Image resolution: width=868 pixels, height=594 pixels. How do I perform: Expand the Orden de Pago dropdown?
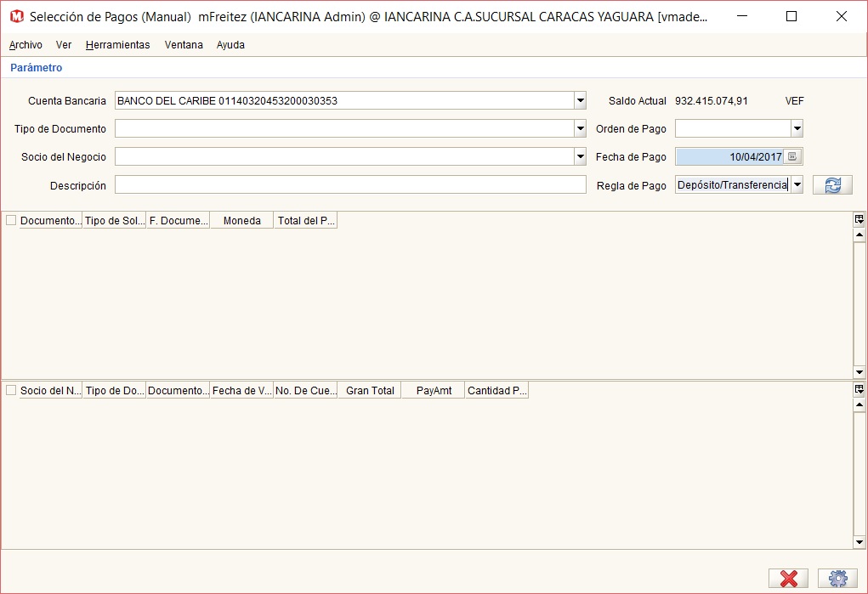coord(797,129)
